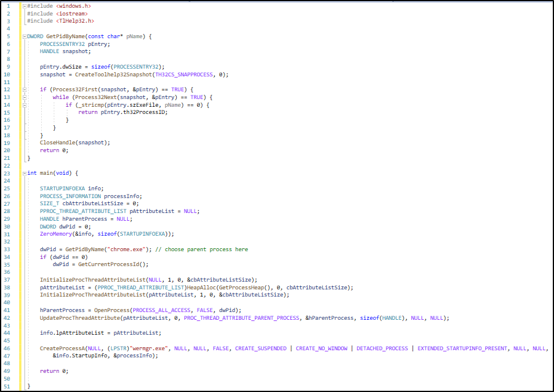The image size is (554, 392).
Task: Click 'snapshot;' in the HANDLE declaration
Action: click(76, 51)
